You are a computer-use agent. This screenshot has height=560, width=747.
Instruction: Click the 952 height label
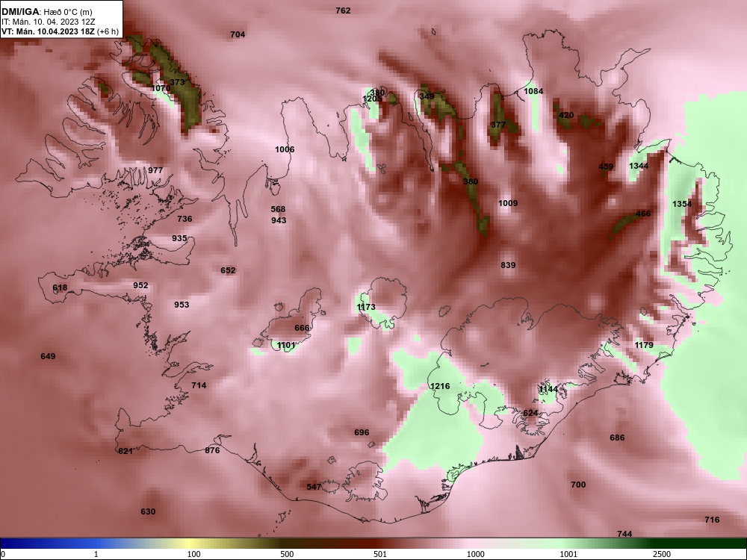(140, 285)
